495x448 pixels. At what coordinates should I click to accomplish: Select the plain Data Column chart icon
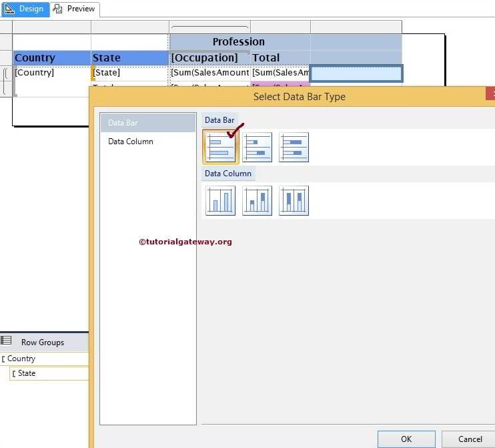[x=220, y=200]
